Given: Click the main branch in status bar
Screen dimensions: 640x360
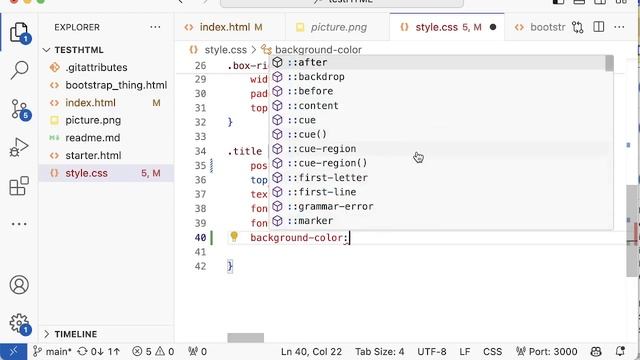Looking at the screenshot, I should 52,351.
